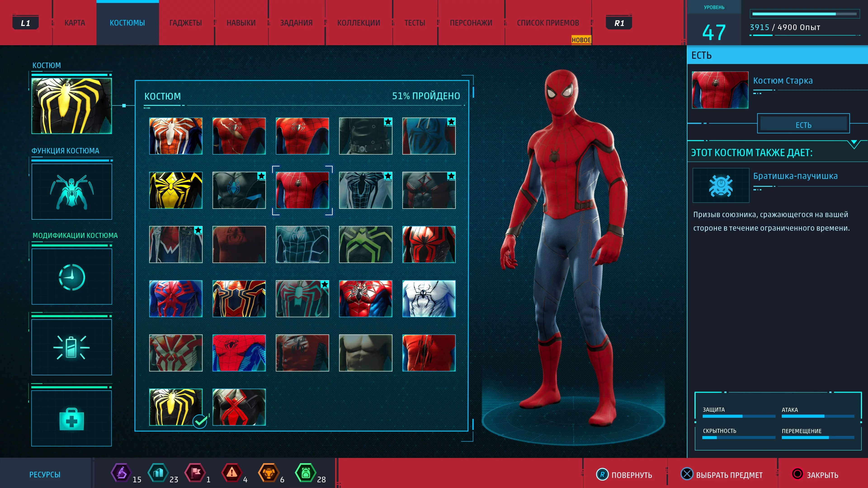The height and width of the screenshot is (488, 868).
Task: Click the teal landmark token icon
Action: (158, 473)
